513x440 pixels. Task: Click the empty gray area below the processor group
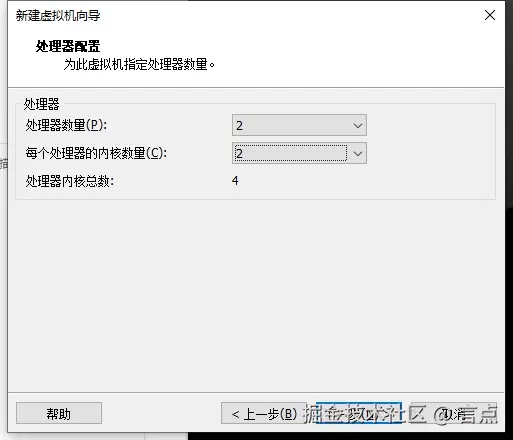tap(256, 293)
